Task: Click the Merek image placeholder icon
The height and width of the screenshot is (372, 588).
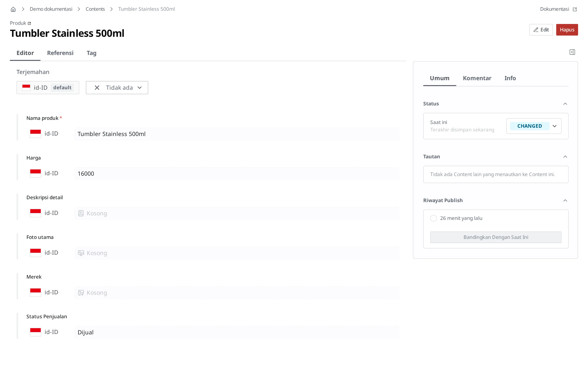Action: (x=81, y=293)
